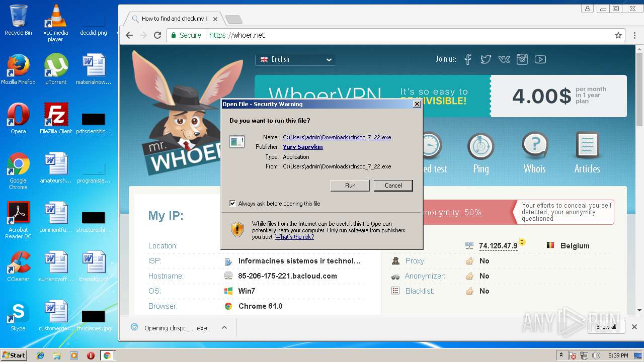
Task: Show hidden system tray icons
Action: [561, 355]
